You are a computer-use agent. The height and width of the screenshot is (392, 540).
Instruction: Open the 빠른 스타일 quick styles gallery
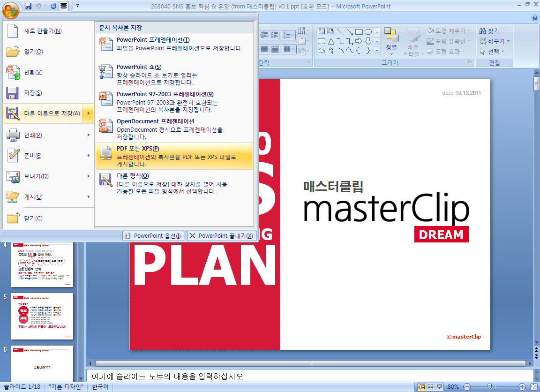[412, 42]
